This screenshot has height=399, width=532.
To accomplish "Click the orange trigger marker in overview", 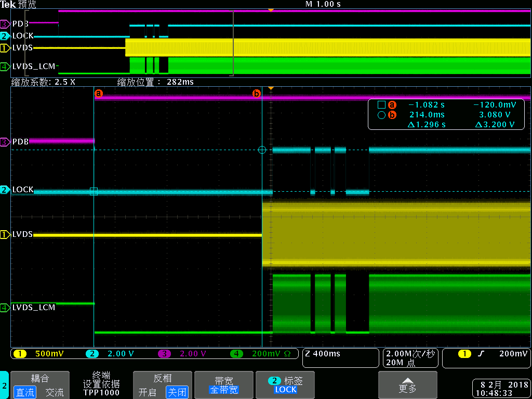I will pos(270,10).
